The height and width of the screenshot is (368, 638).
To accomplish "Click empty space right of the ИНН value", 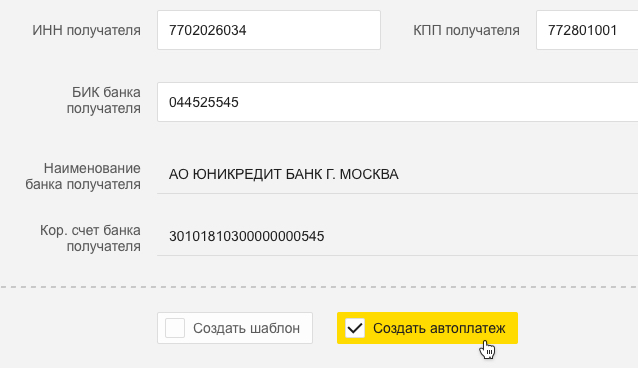I will click(x=313, y=30).
